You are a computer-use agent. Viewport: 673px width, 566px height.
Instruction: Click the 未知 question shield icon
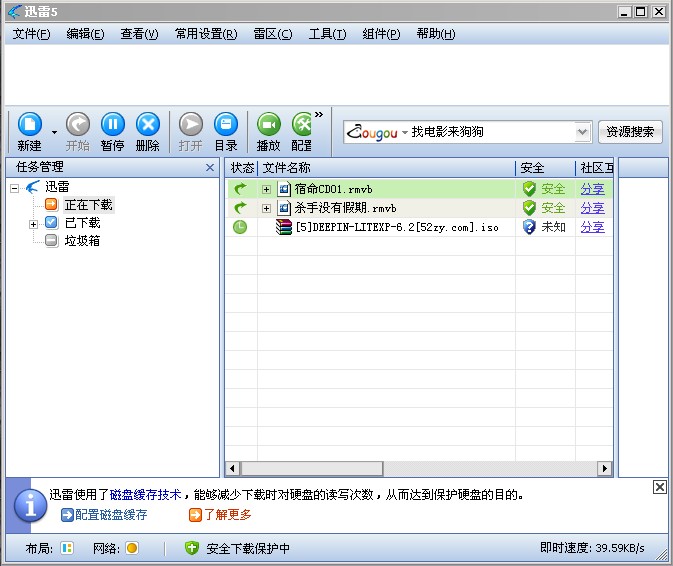click(529, 227)
